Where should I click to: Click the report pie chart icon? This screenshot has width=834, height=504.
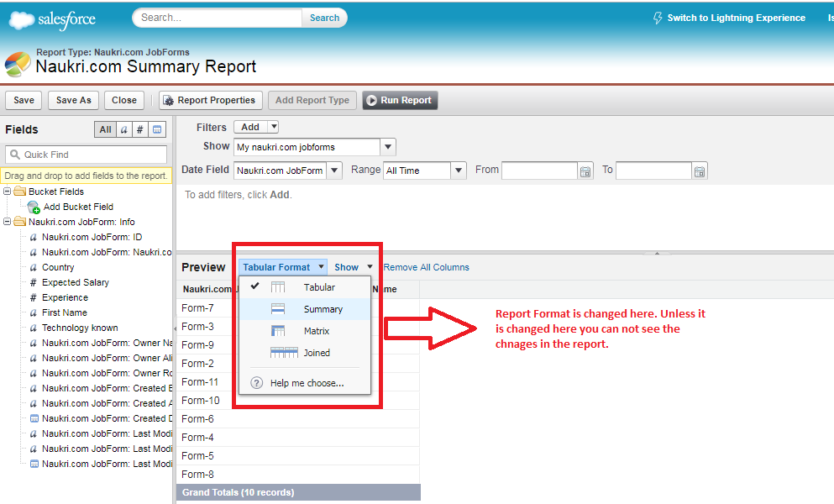click(18, 65)
